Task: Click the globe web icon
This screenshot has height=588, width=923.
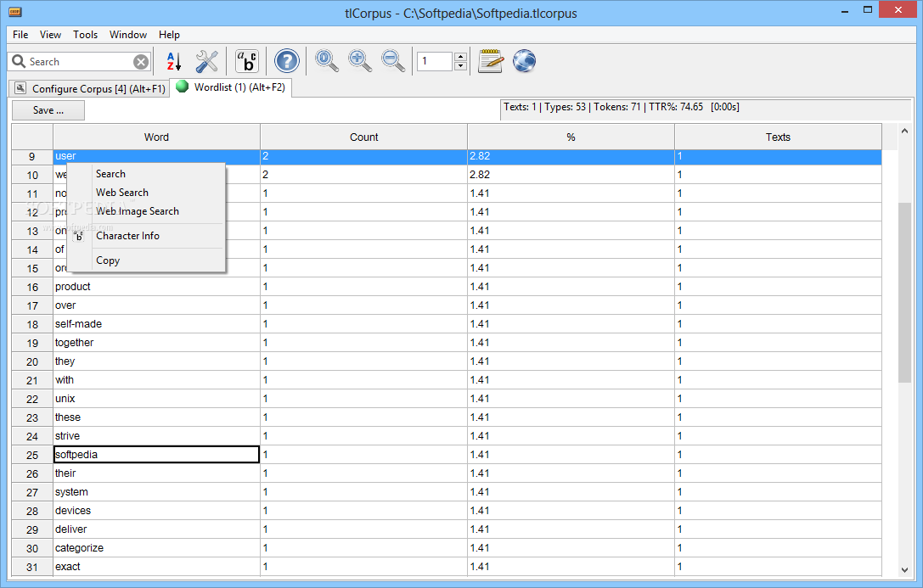Action: pos(524,61)
